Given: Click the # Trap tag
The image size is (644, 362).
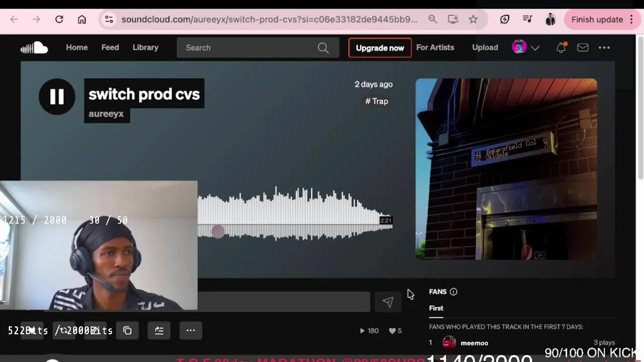Looking at the screenshot, I should [x=377, y=101].
